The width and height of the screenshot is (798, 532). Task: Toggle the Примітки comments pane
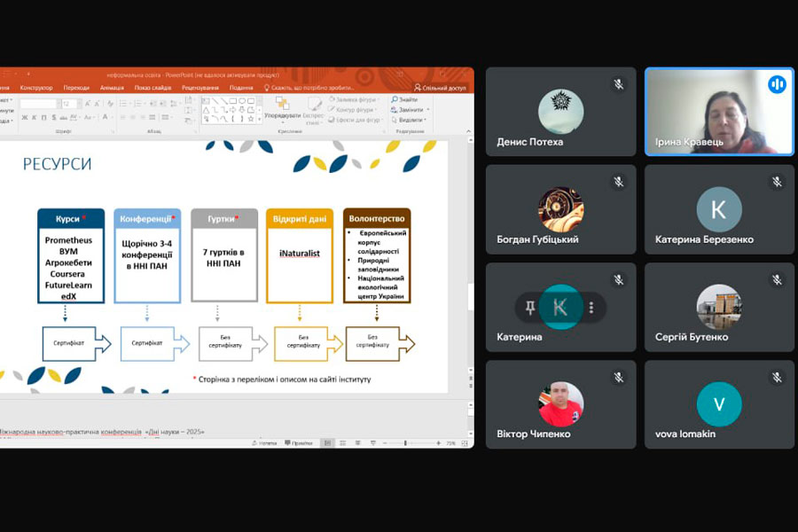(x=299, y=443)
